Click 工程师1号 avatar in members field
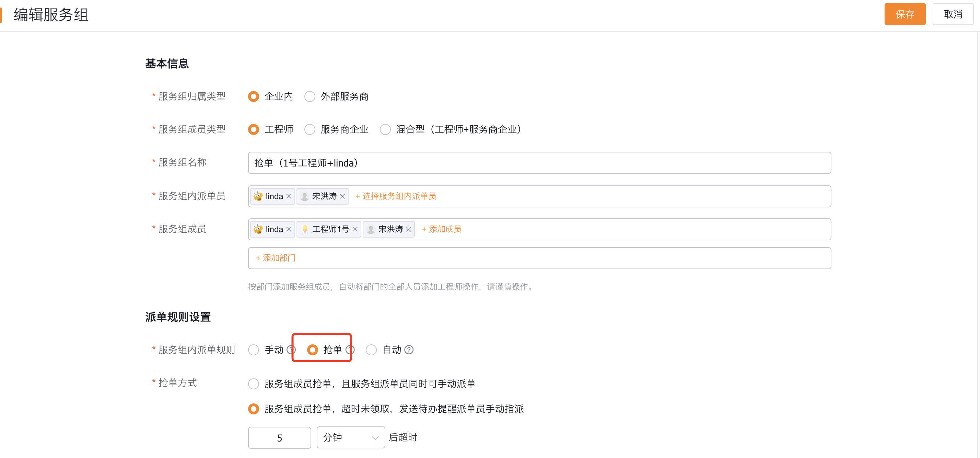This screenshot has height=458, width=980. pos(305,229)
